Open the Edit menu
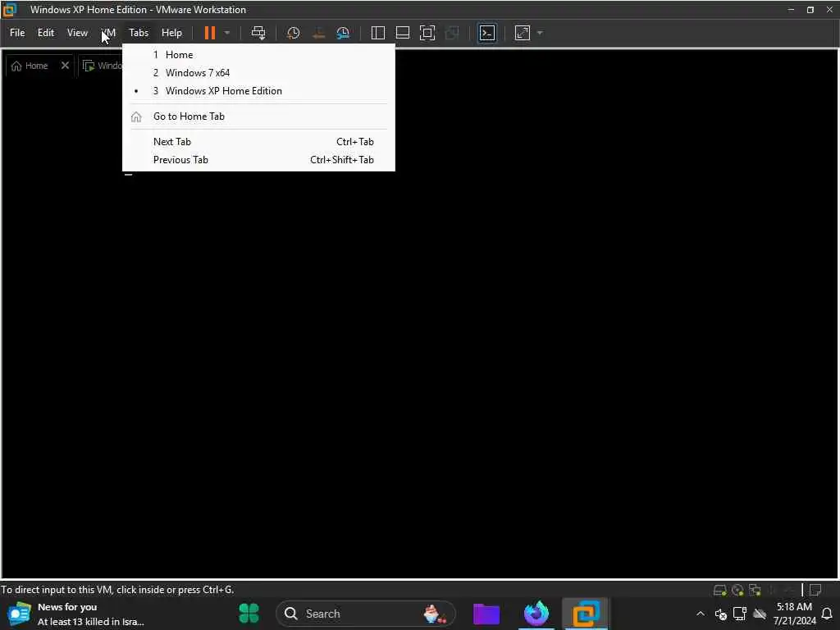This screenshot has width=840, height=630. point(46,33)
